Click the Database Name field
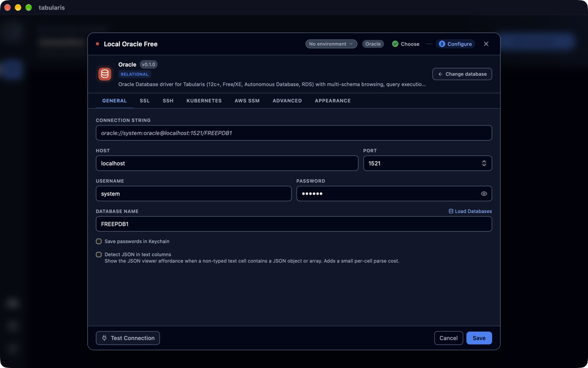Viewport: 588px width, 368px height. pos(294,224)
